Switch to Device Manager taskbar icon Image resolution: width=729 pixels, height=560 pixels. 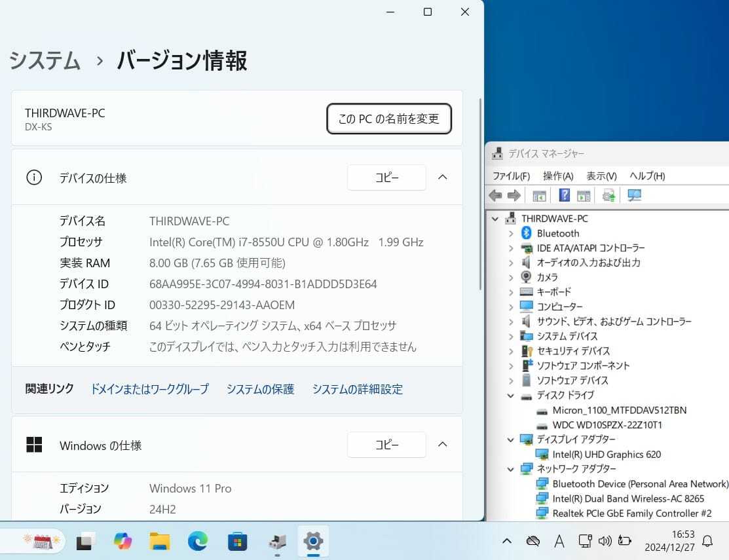pyautogui.click(x=277, y=542)
